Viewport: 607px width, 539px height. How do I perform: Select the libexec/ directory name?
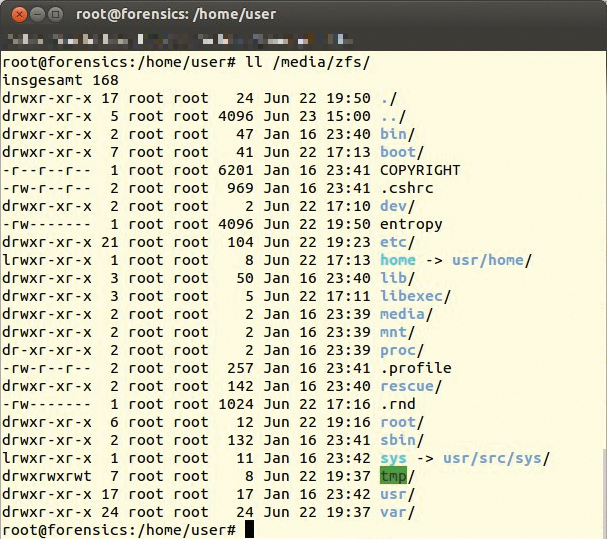[415, 296]
